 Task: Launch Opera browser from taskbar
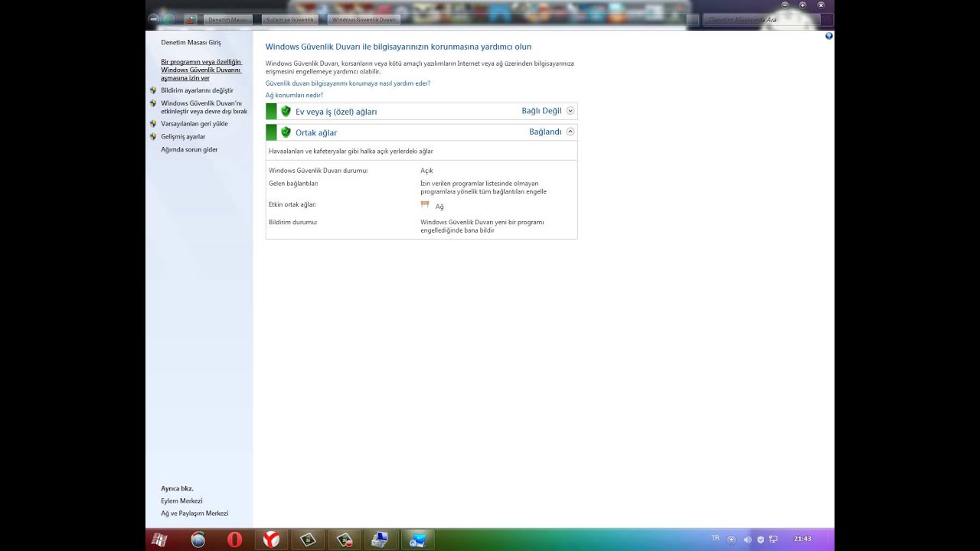234,540
